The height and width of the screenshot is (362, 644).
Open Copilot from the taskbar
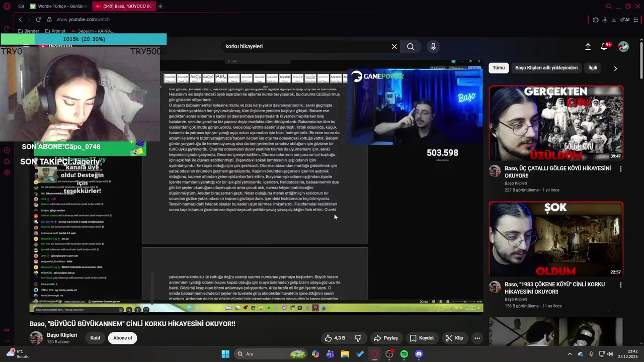coord(315,354)
